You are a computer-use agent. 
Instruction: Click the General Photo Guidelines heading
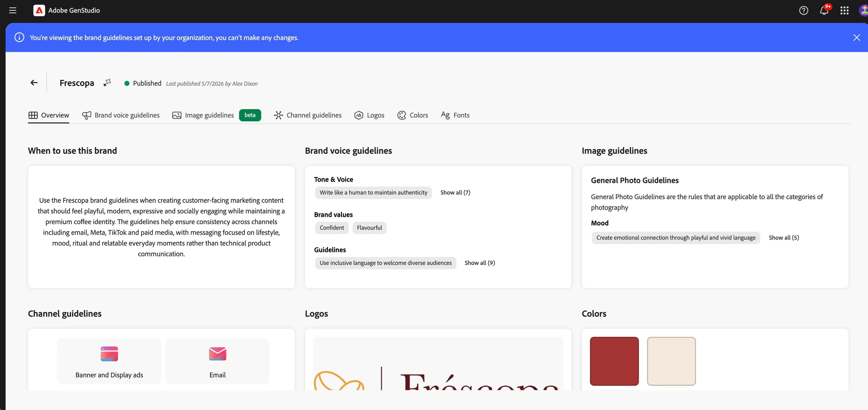click(x=635, y=180)
